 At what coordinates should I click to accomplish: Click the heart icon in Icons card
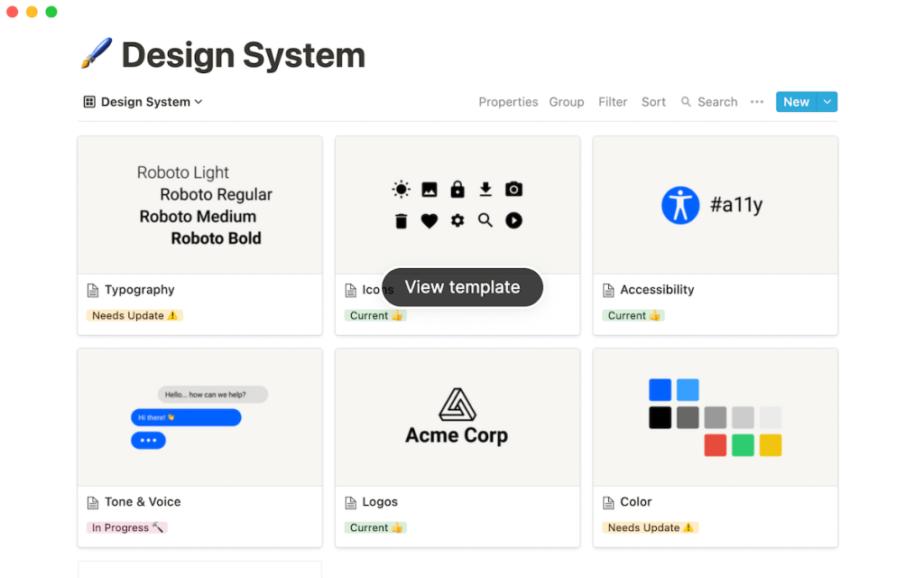click(429, 221)
